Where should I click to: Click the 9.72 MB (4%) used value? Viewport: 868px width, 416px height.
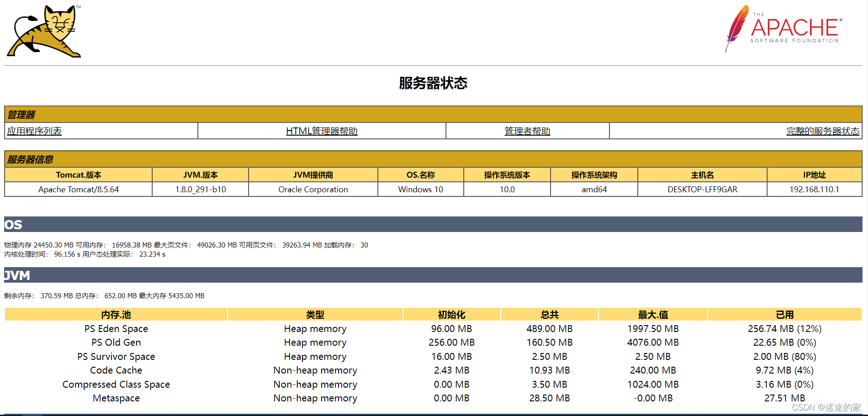(785, 370)
